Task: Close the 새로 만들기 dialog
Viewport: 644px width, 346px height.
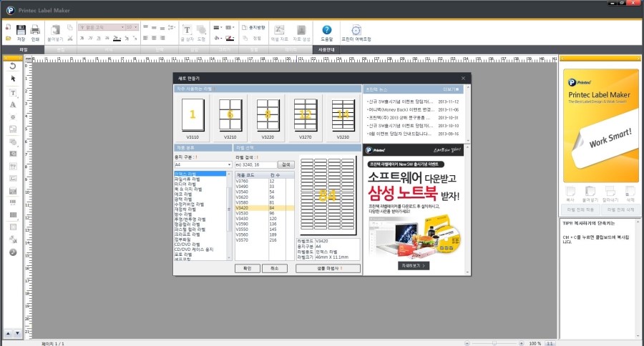Action: coord(463,78)
